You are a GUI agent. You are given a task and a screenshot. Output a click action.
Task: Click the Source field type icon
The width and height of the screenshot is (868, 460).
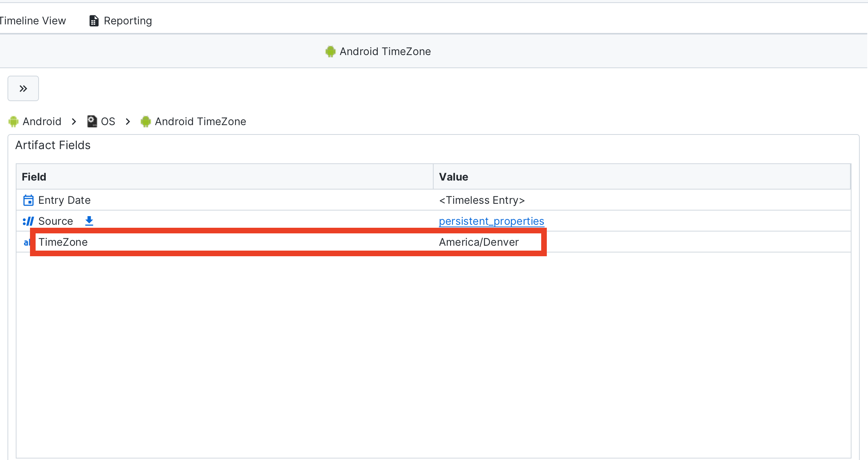pos(28,221)
